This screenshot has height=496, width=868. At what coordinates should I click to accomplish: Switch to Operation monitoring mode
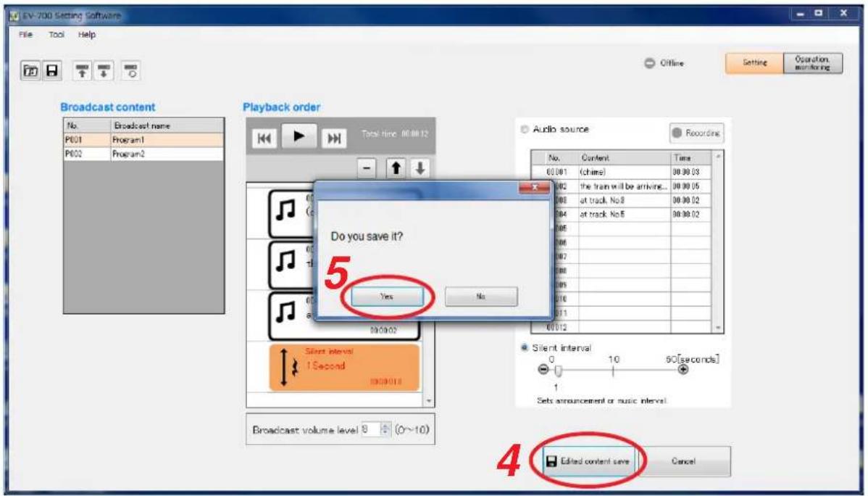(x=813, y=63)
